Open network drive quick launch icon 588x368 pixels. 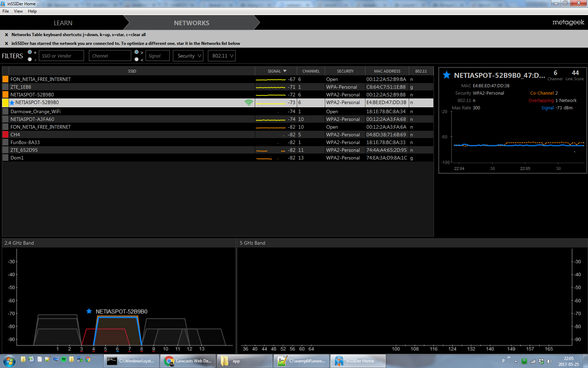(80, 359)
